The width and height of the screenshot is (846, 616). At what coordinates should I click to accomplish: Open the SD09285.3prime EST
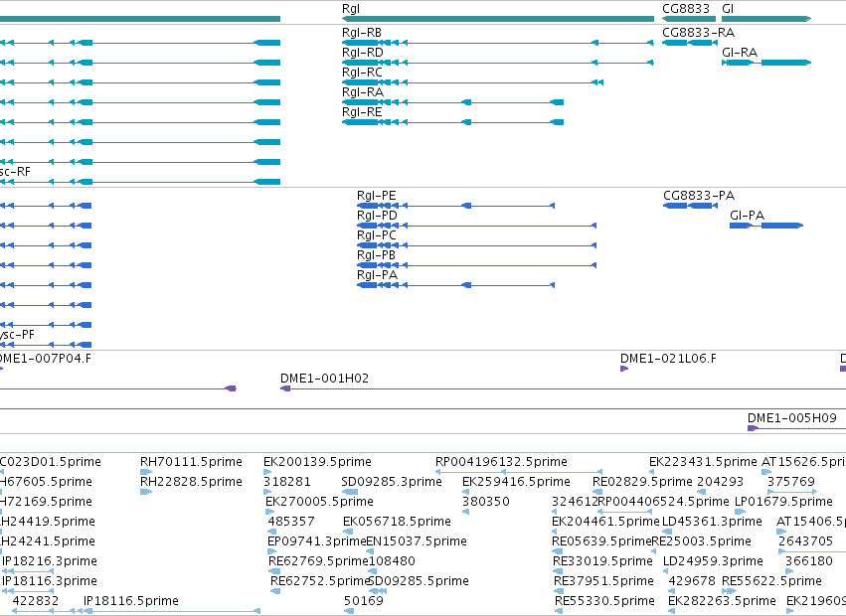[x=350, y=492]
